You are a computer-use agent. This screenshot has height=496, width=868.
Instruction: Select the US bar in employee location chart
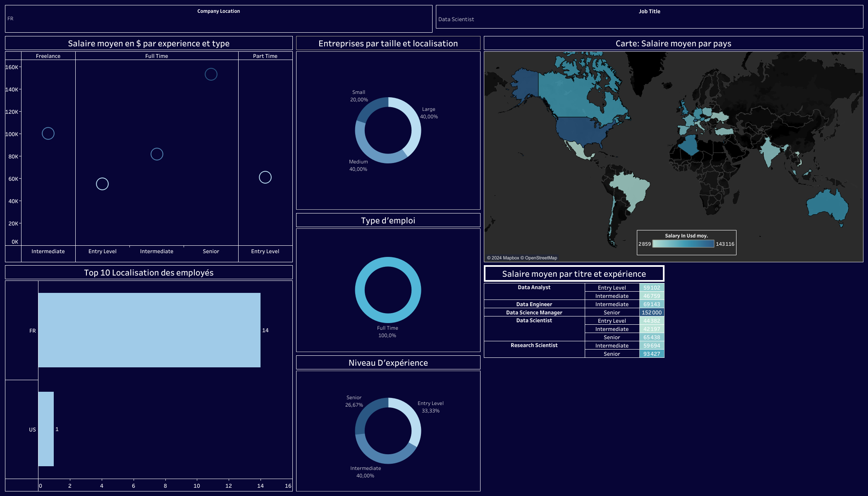(46, 429)
